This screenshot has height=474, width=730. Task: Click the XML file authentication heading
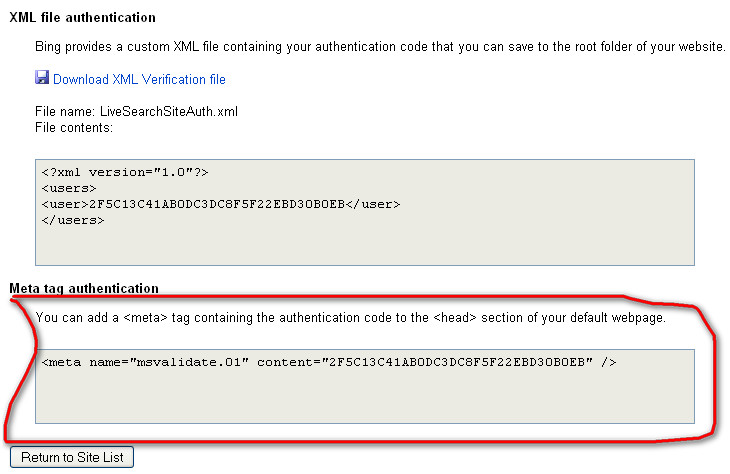82,18
